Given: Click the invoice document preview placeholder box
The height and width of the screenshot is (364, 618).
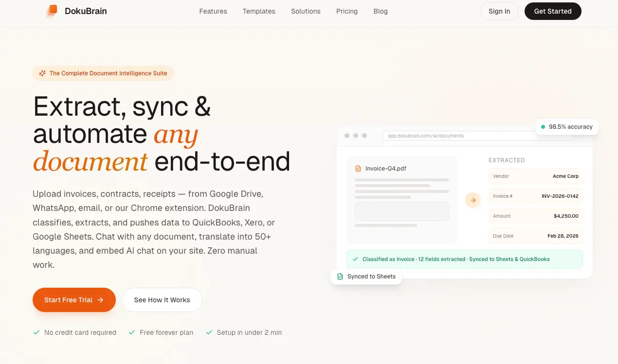Looking at the screenshot, I should click(402, 211).
